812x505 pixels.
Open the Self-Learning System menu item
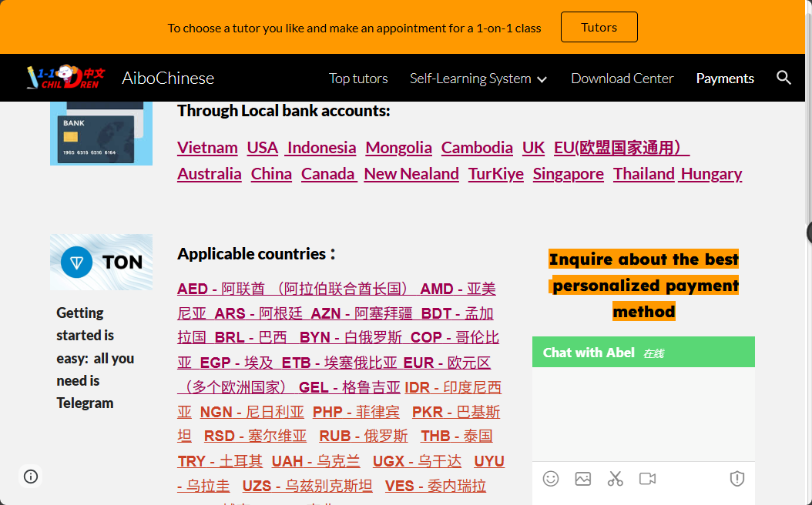click(x=470, y=78)
